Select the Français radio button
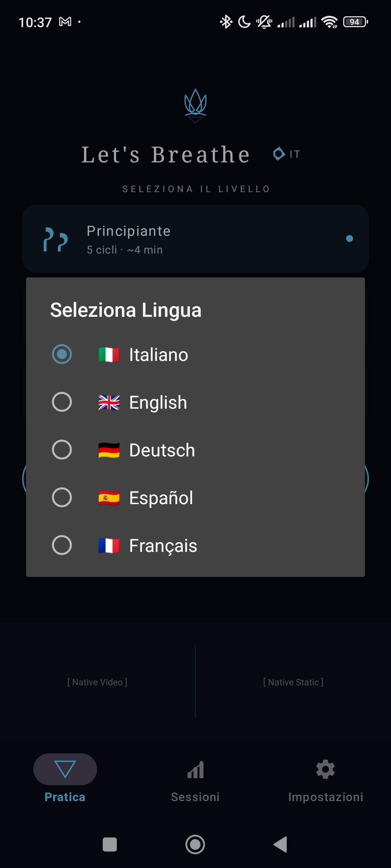The width and height of the screenshot is (391, 868). click(x=62, y=545)
